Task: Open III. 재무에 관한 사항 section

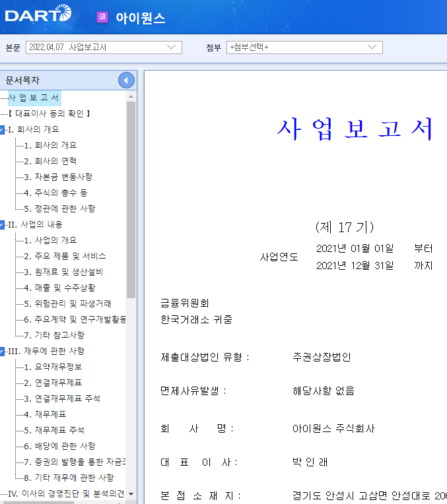Action: [x=46, y=351]
